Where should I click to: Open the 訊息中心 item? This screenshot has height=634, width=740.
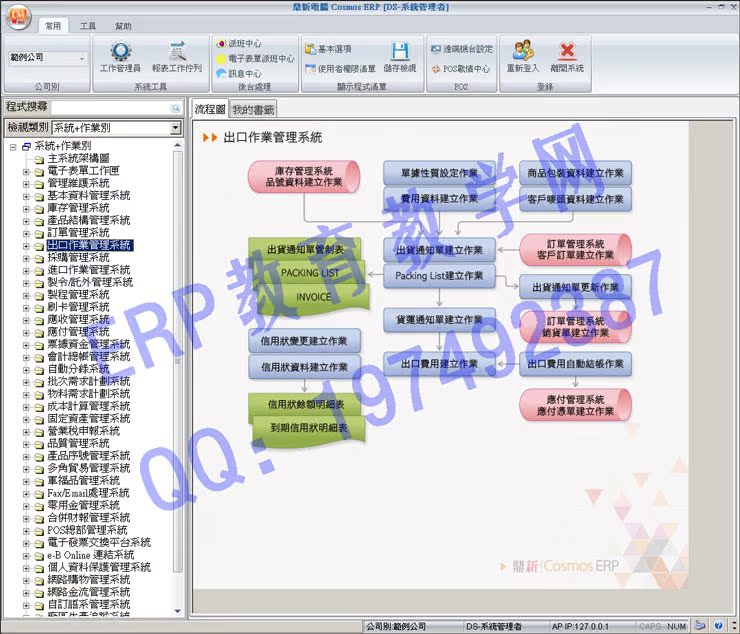tap(239, 74)
